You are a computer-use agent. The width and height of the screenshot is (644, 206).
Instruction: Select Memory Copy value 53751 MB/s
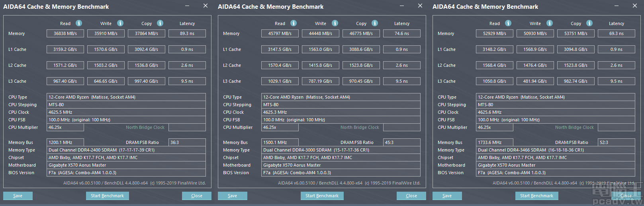coord(576,33)
